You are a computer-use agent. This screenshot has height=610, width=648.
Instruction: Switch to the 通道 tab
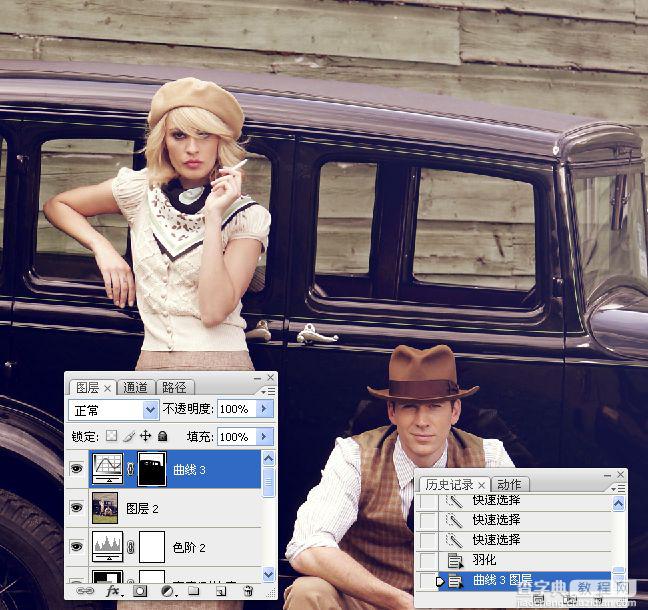coord(135,388)
